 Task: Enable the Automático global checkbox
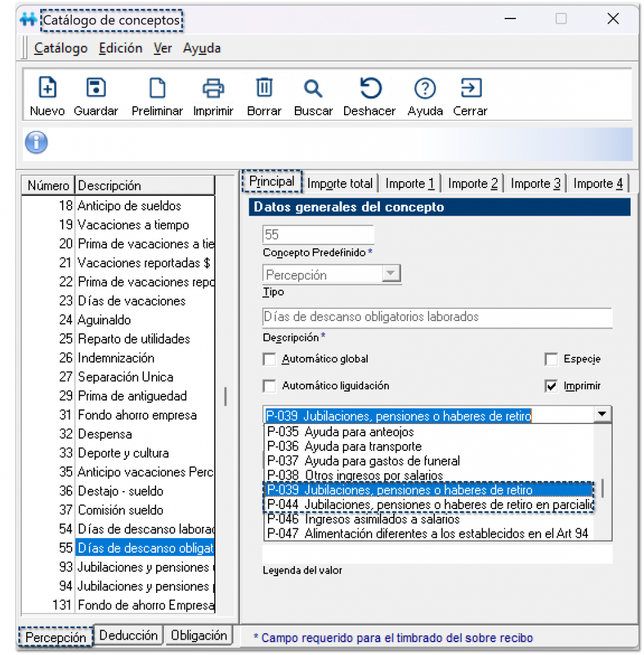[x=270, y=359]
